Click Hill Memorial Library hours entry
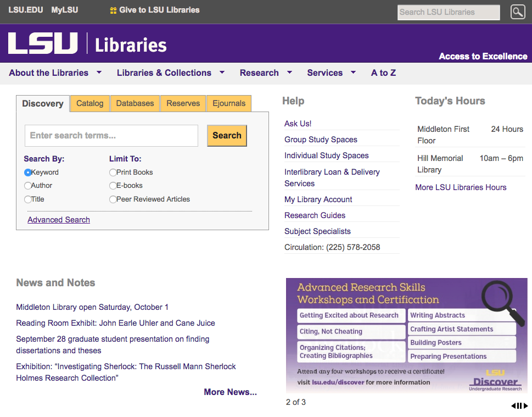The height and width of the screenshot is (417, 532). coord(470,164)
